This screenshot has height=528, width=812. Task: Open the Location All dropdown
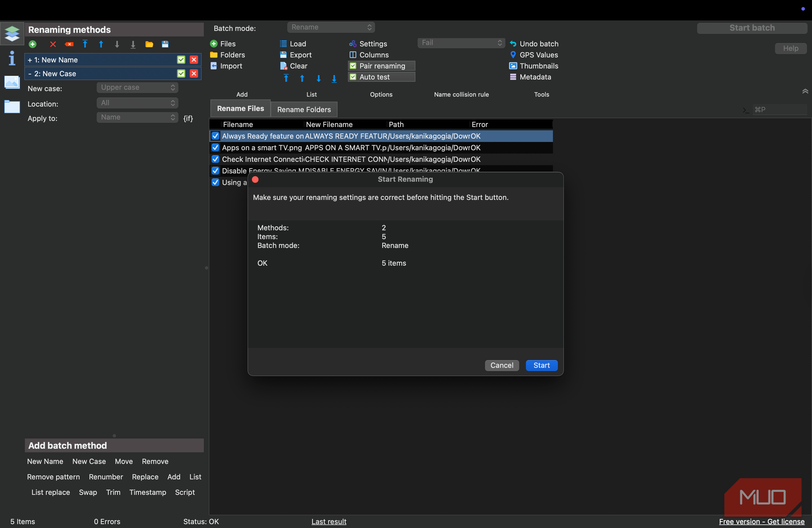138,103
